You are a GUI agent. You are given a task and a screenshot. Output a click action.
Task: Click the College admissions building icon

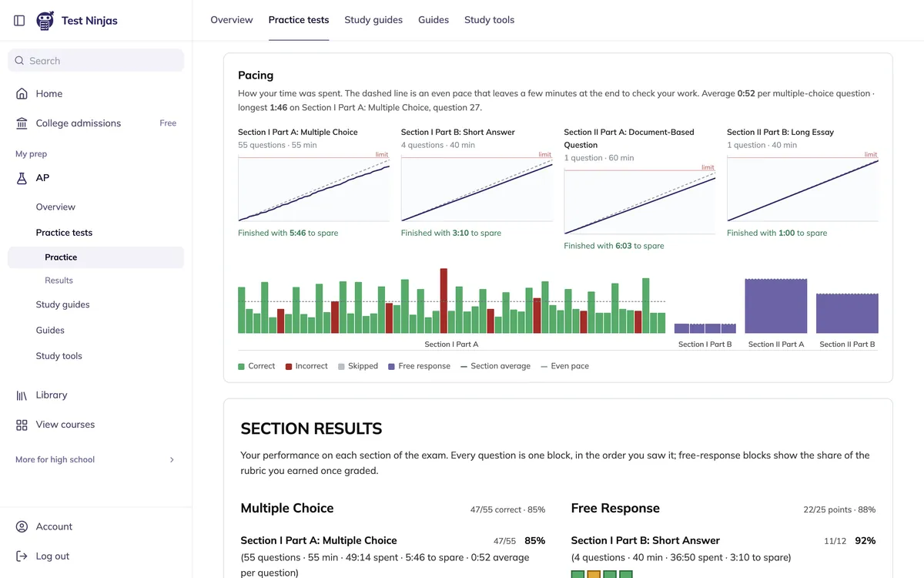point(22,123)
